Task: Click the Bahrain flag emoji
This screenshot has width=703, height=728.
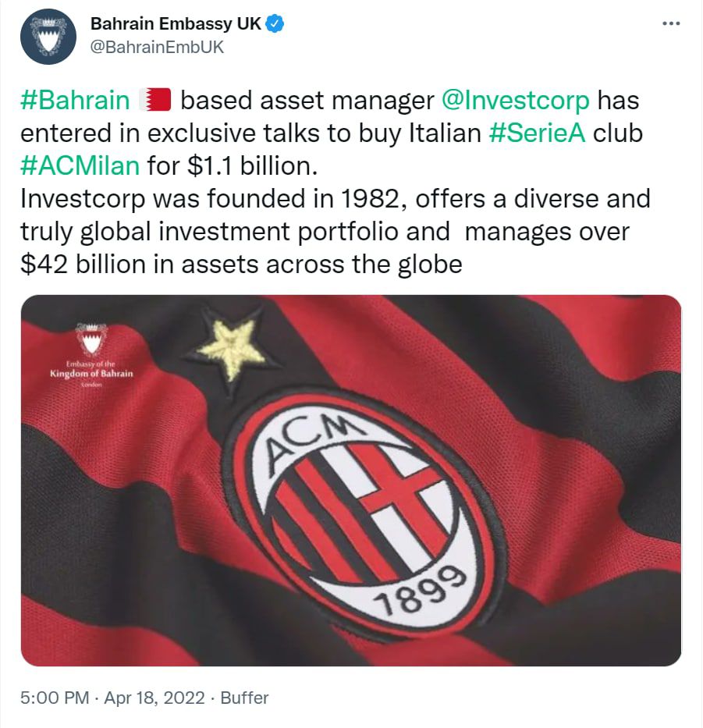Action: (154, 101)
